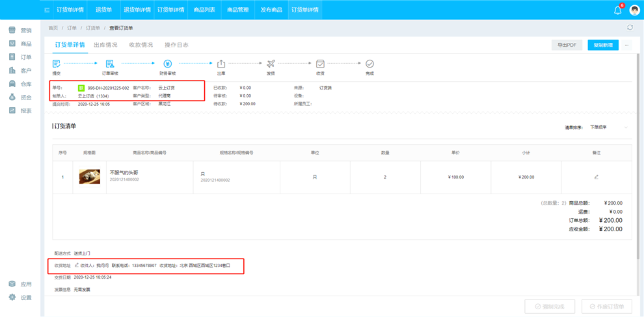Open the 设置 settings sidebar item

20,298
